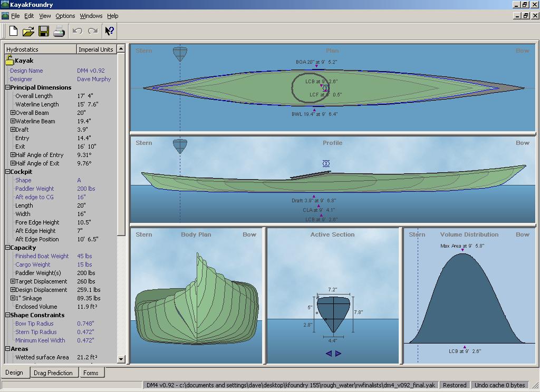The width and height of the screenshot is (540, 392).
Task: Expand the 1" Sinkage row
Action: coord(13,298)
